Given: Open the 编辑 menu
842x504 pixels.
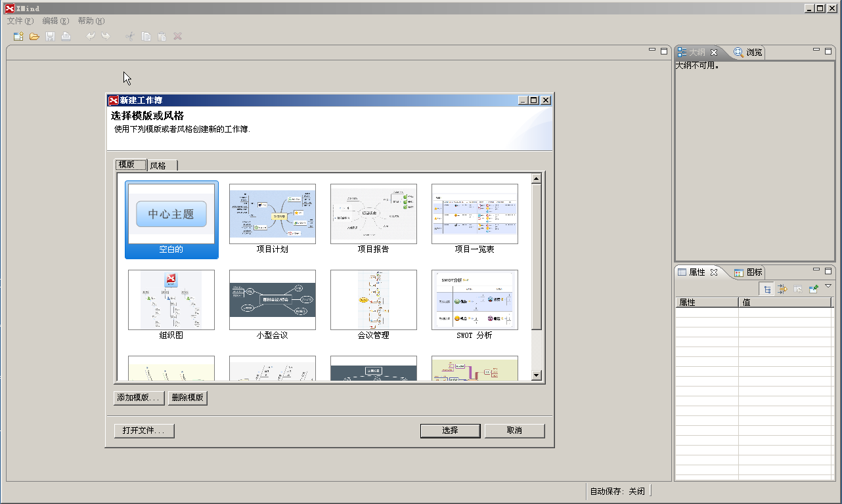Looking at the screenshot, I should tap(56, 21).
